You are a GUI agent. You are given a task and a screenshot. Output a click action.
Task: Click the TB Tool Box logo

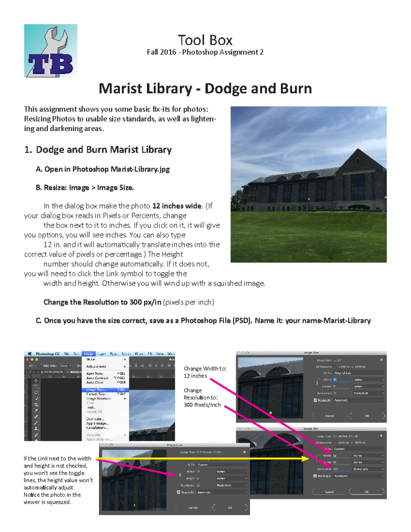[51, 51]
